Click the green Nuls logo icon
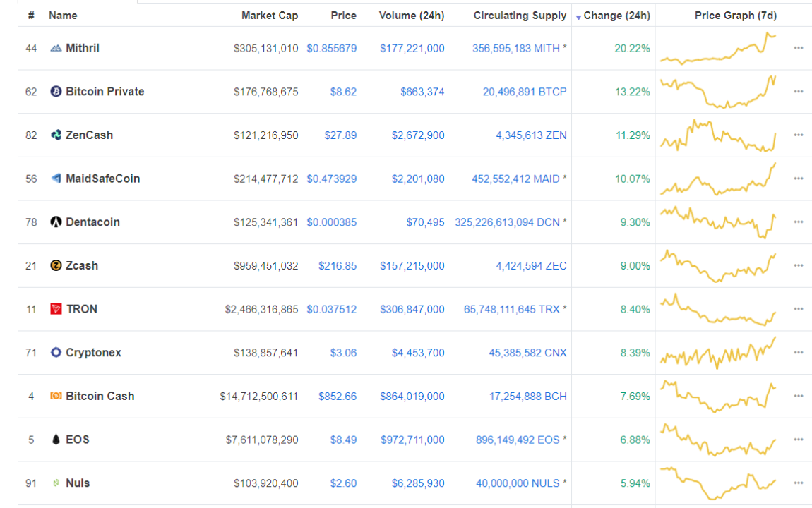The width and height of the screenshot is (812, 508). tap(56, 483)
